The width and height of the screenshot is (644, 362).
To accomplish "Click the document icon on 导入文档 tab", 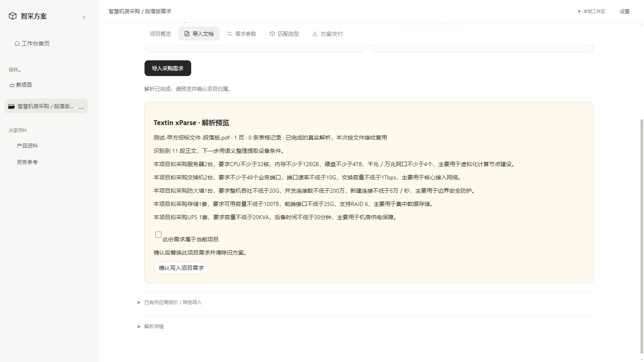I will tap(187, 34).
